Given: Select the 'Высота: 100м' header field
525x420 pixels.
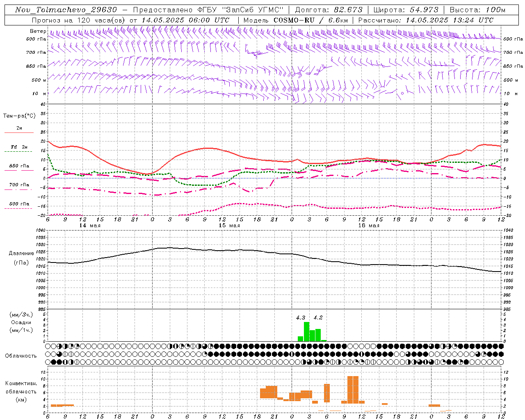Looking at the screenshot, I should 478,10.
